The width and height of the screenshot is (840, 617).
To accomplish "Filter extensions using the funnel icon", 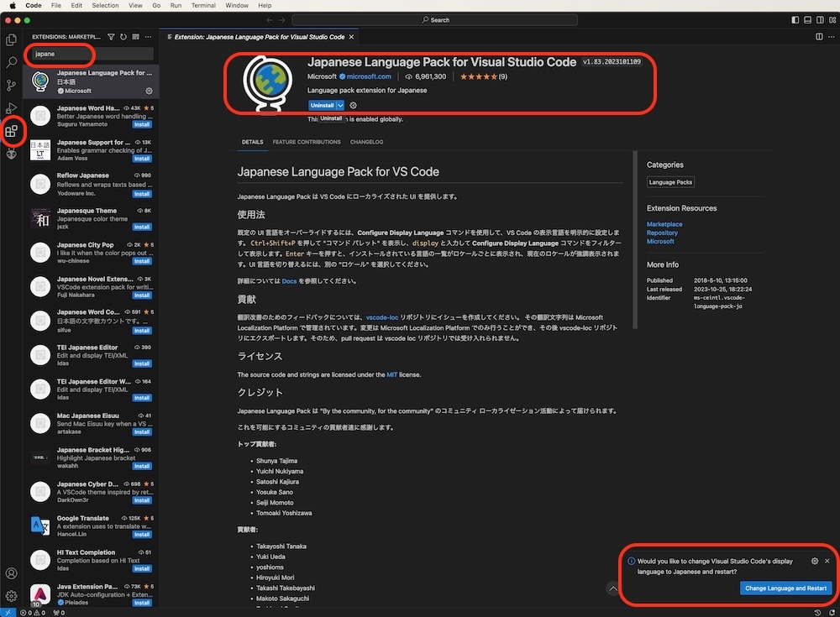I will pos(112,37).
